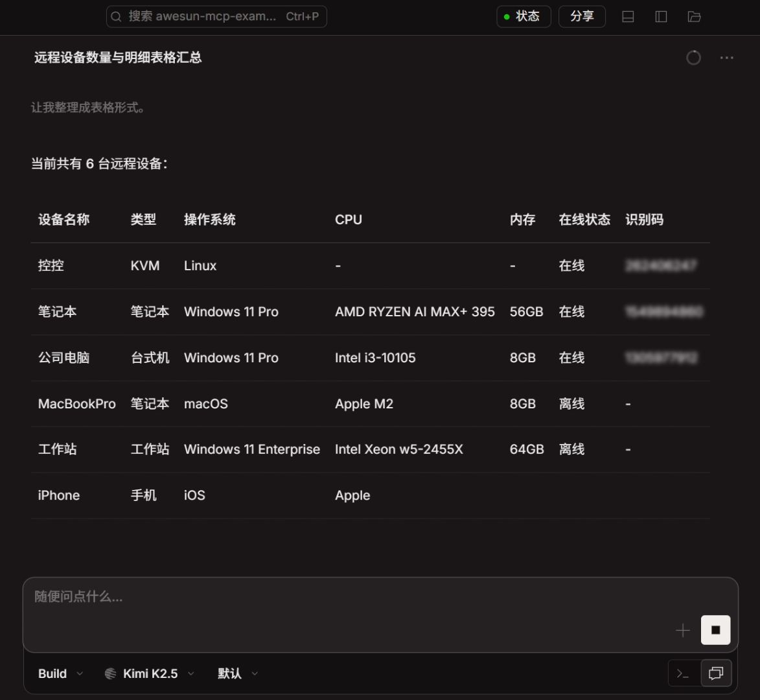Click the 操作系统 column header
This screenshot has width=760, height=700.
tap(210, 220)
